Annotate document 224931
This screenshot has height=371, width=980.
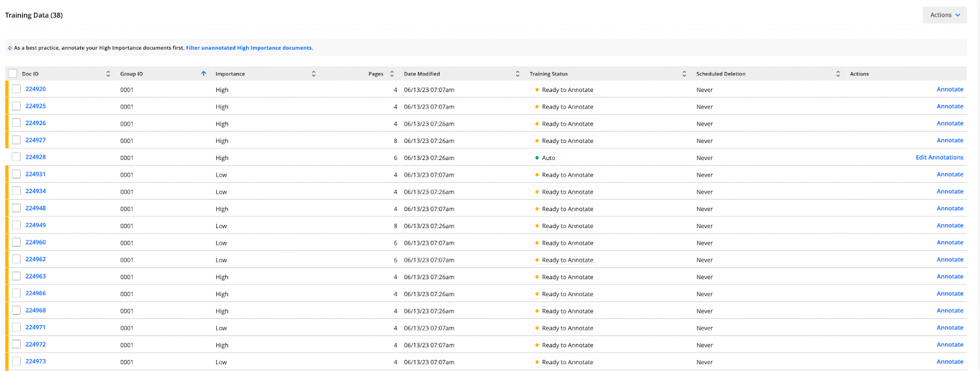[x=950, y=175]
